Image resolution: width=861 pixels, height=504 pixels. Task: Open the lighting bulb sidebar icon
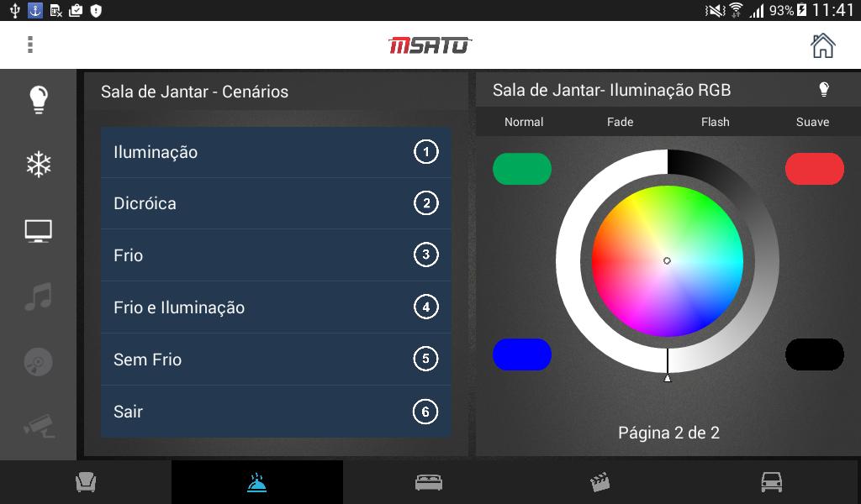coord(39,99)
